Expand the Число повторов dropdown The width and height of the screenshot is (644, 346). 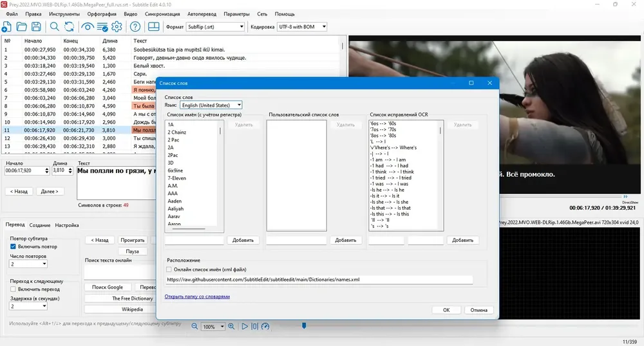pyautogui.click(x=28, y=264)
